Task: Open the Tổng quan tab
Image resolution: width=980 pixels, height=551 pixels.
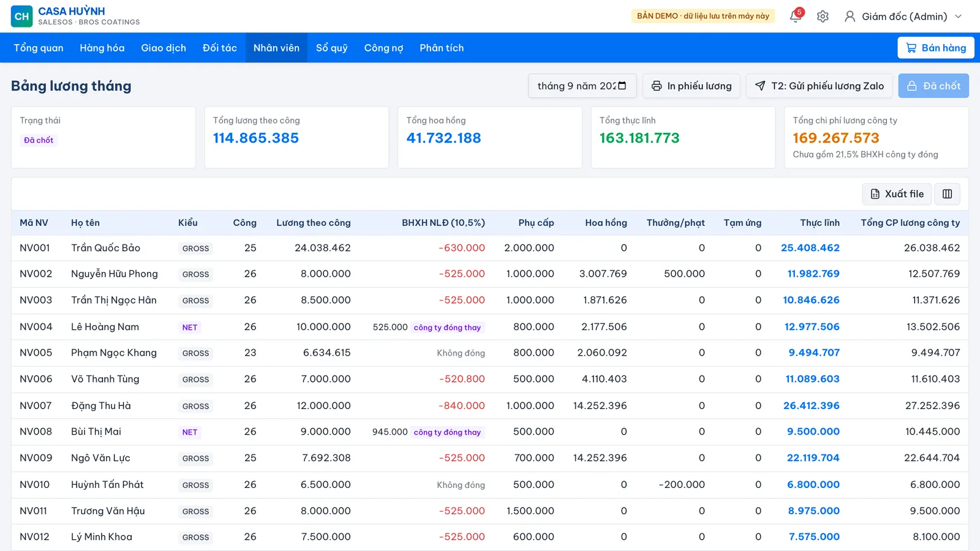Action: (x=39, y=48)
